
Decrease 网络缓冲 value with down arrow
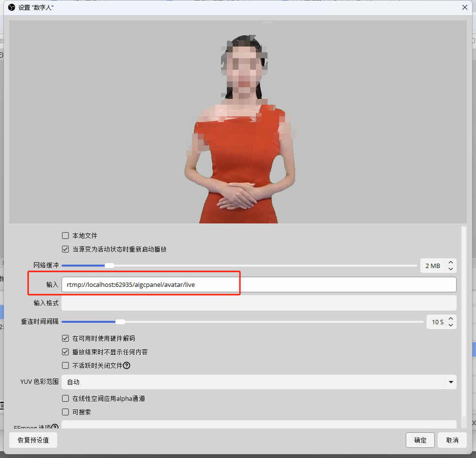[451, 269]
